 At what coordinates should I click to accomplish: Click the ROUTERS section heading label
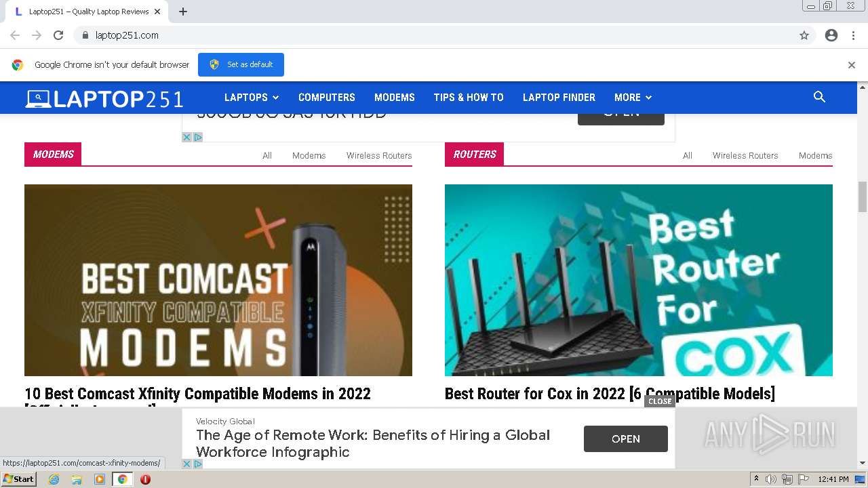[474, 154]
